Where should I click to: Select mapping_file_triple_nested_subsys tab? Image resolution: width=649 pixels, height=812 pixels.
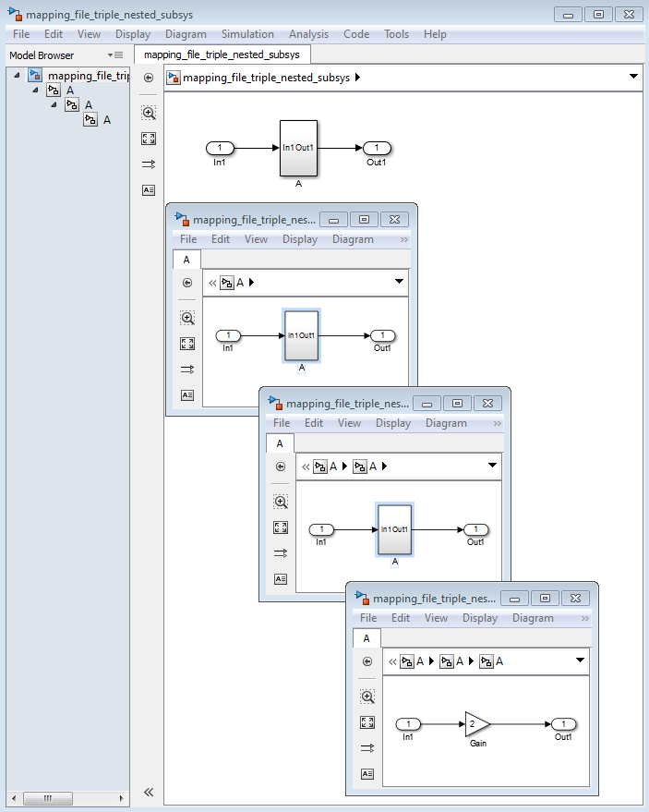[x=222, y=55]
